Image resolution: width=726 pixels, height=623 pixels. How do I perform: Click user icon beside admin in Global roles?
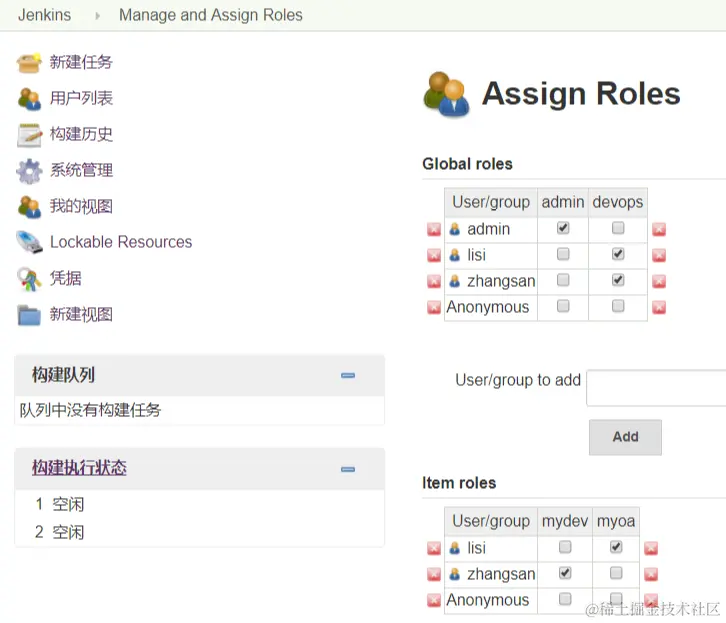455,229
